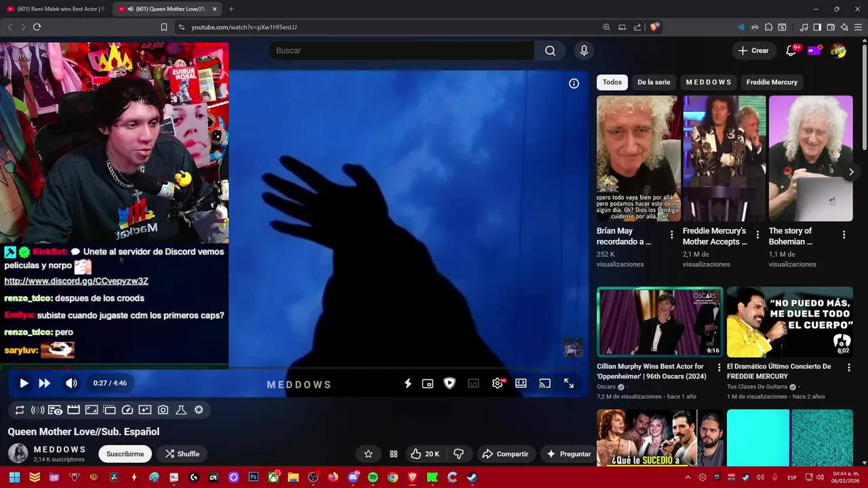Select the M E D D O W S chip
Screen dimensions: 868x488
coord(709,82)
